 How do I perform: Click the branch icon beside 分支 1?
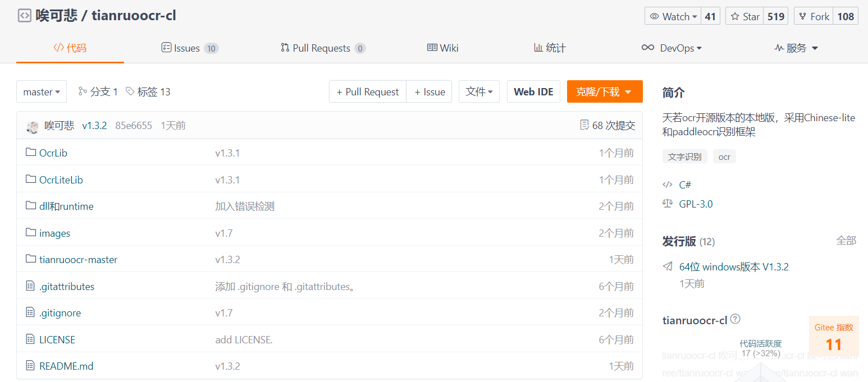[83, 91]
